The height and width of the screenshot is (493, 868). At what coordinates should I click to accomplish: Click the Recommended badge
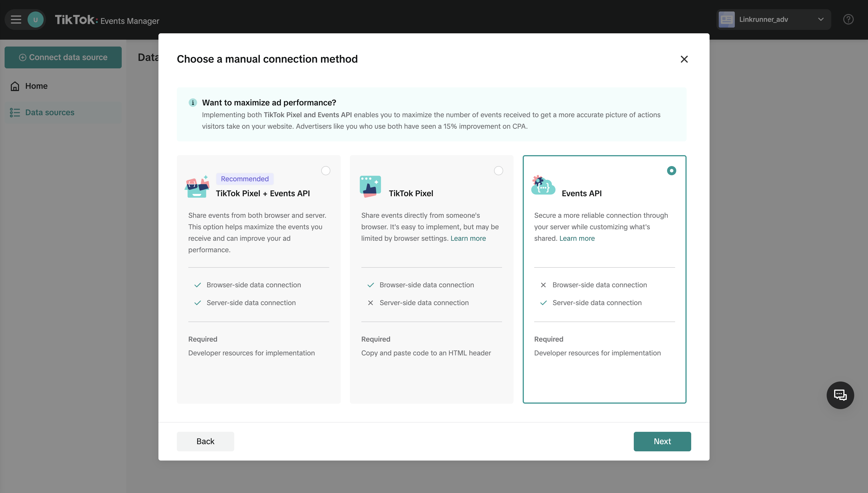[245, 179]
